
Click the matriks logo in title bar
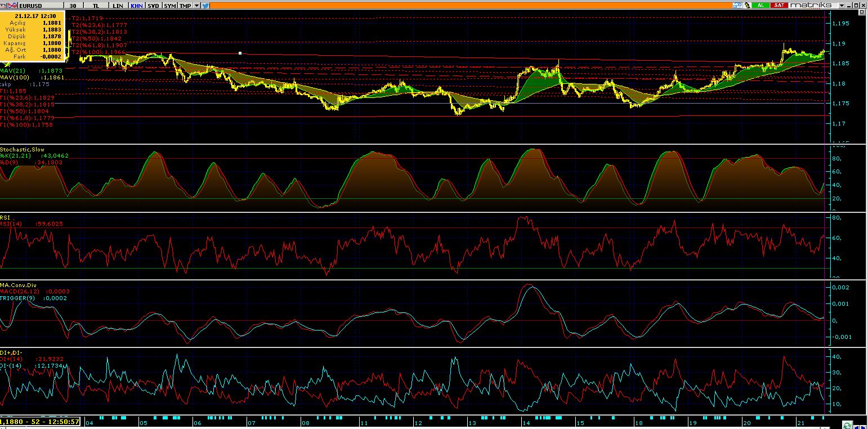click(x=811, y=5)
